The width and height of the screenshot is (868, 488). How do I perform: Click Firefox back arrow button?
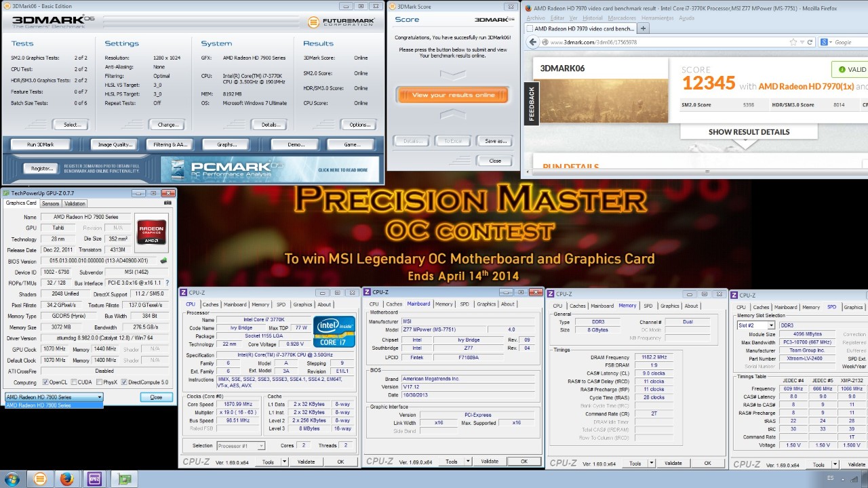click(x=534, y=42)
